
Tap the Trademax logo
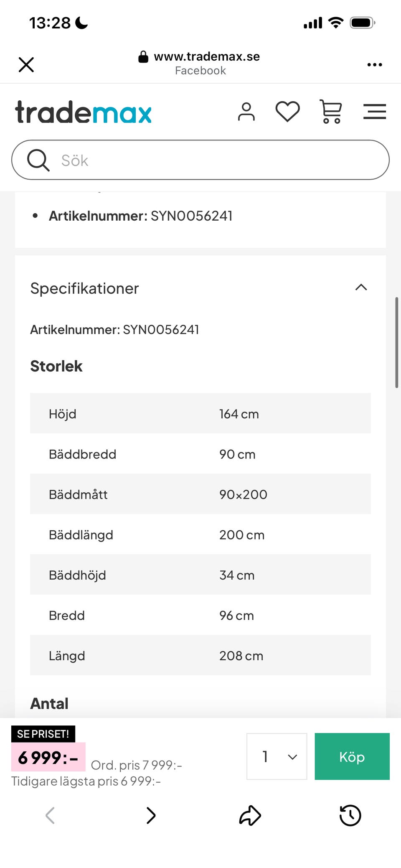(84, 112)
